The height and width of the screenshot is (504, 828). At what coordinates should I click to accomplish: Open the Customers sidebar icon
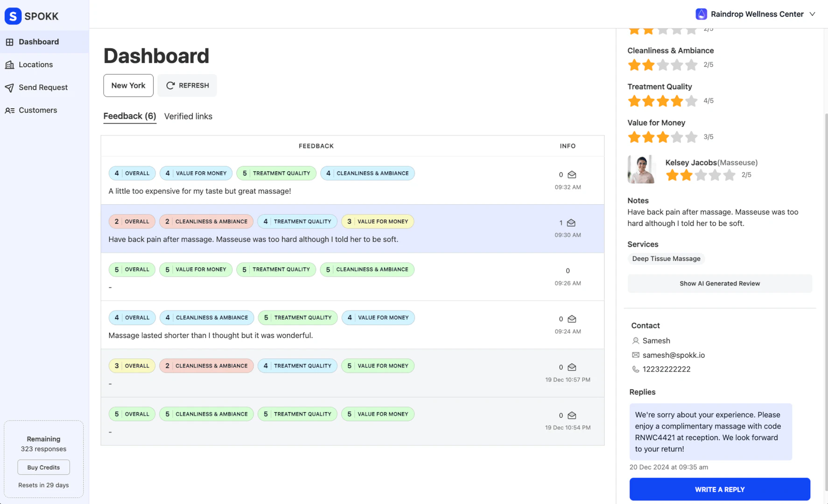(x=10, y=110)
